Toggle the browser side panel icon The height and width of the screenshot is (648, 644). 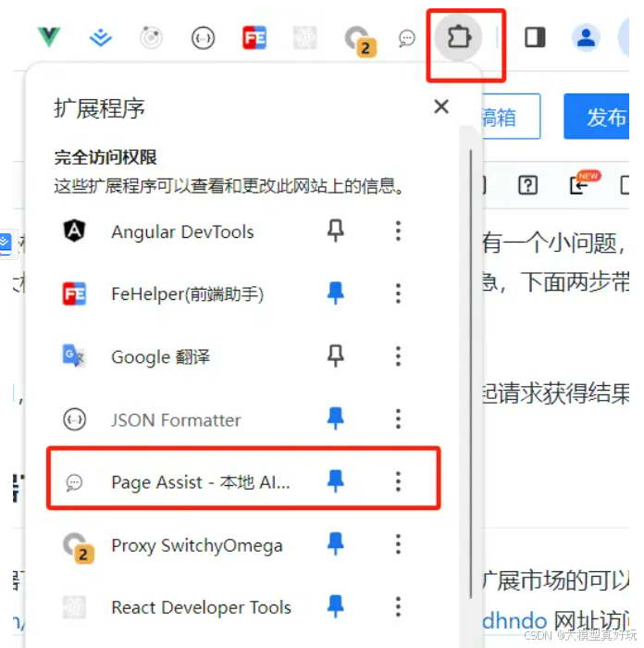[x=535, y=38]
